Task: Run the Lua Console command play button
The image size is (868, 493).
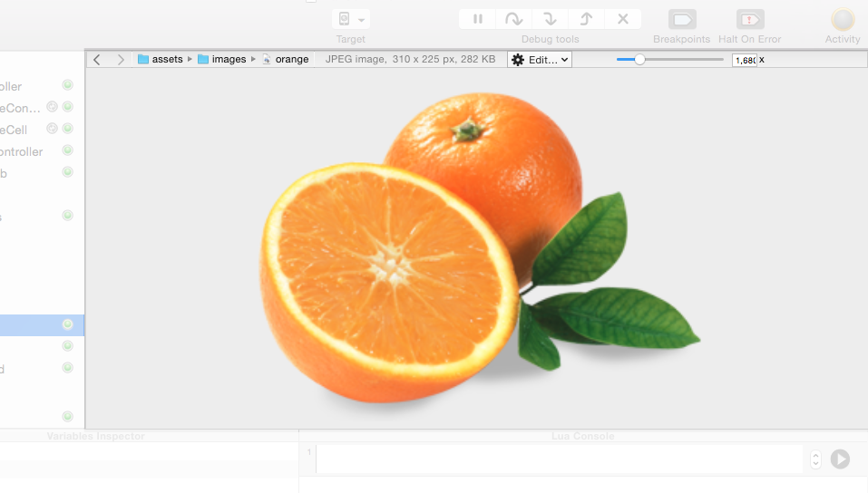Action: [840, 459]
